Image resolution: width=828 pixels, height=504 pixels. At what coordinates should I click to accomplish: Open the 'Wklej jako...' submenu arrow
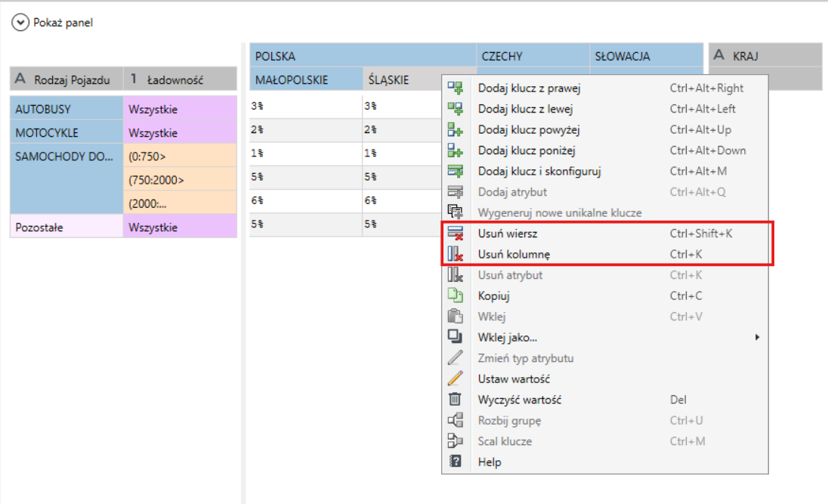point(757,337)
